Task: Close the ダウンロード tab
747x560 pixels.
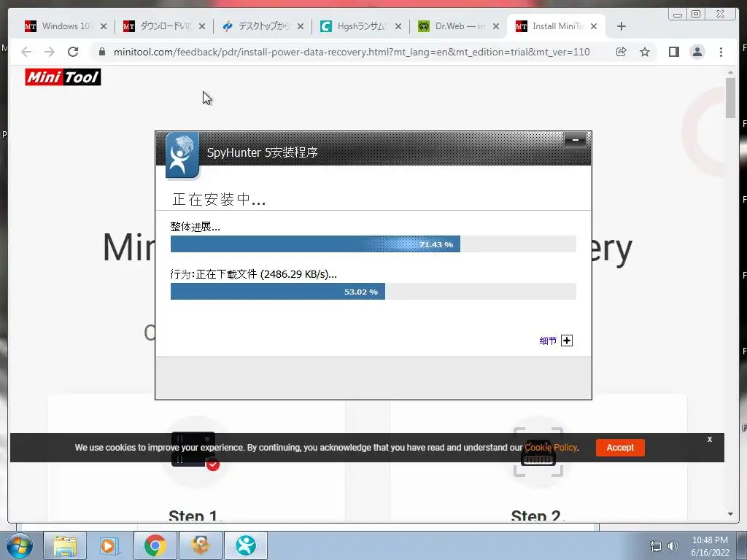Action: click(202, 26)
